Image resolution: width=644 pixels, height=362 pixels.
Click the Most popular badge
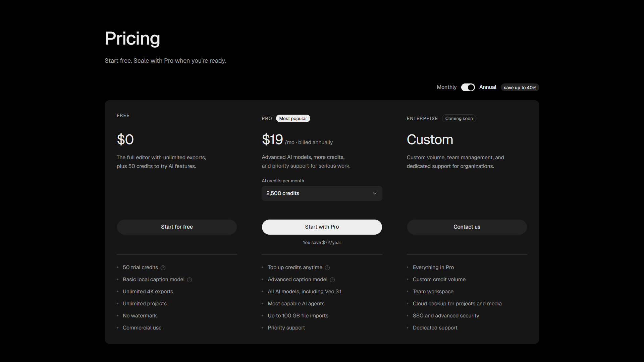pyautogui.click(x=293, y=118)
